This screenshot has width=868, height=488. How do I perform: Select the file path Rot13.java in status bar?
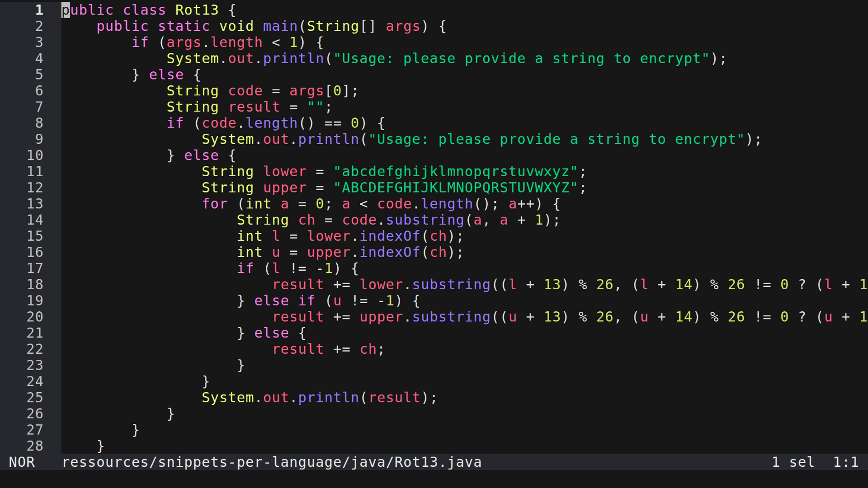click(271, 462)
